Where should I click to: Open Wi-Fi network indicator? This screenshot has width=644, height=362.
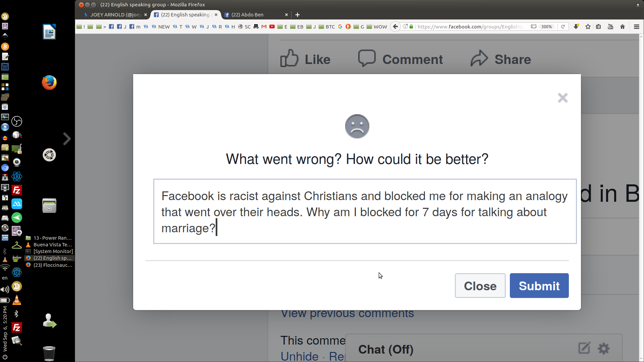(5, 267)
